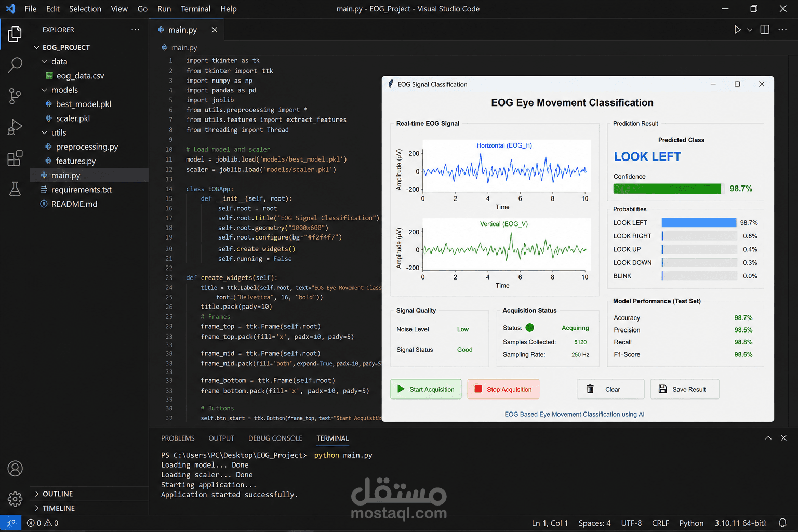Open the Edit menu
This screenshot has height=532, width=798.
(52, 9)
